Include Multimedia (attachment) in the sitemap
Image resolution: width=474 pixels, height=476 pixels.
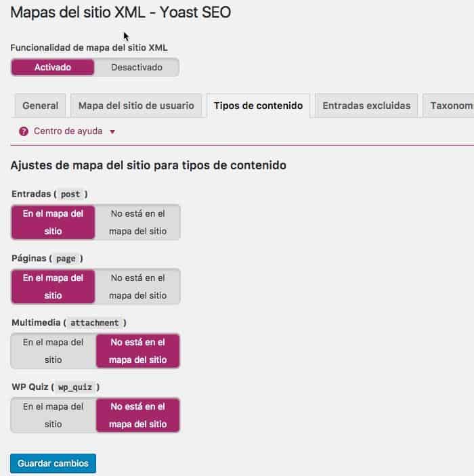point(53,351)
